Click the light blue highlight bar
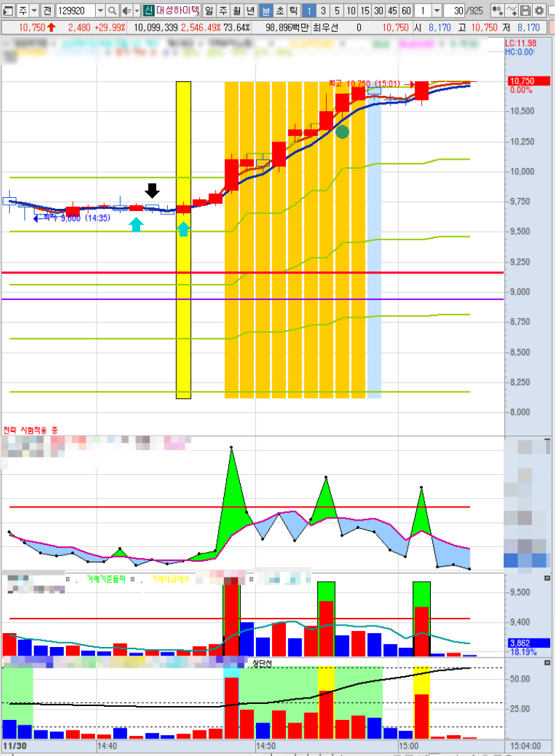 [x=375, y=241]
